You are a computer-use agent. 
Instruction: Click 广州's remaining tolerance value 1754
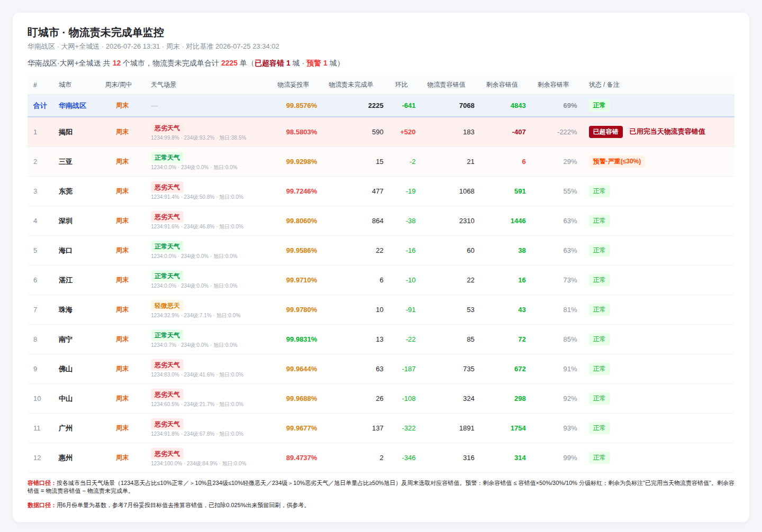[x=518, y=428]
